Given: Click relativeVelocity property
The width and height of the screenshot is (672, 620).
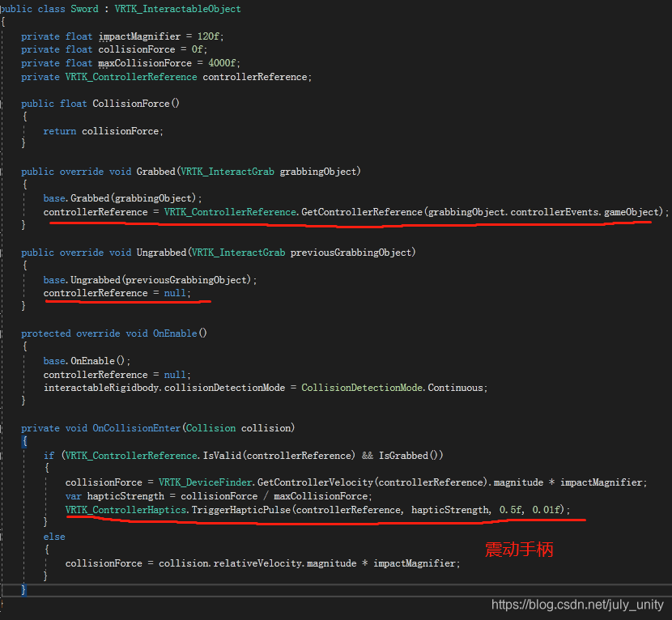Looking at the screenshot, I should coord(257,563).
